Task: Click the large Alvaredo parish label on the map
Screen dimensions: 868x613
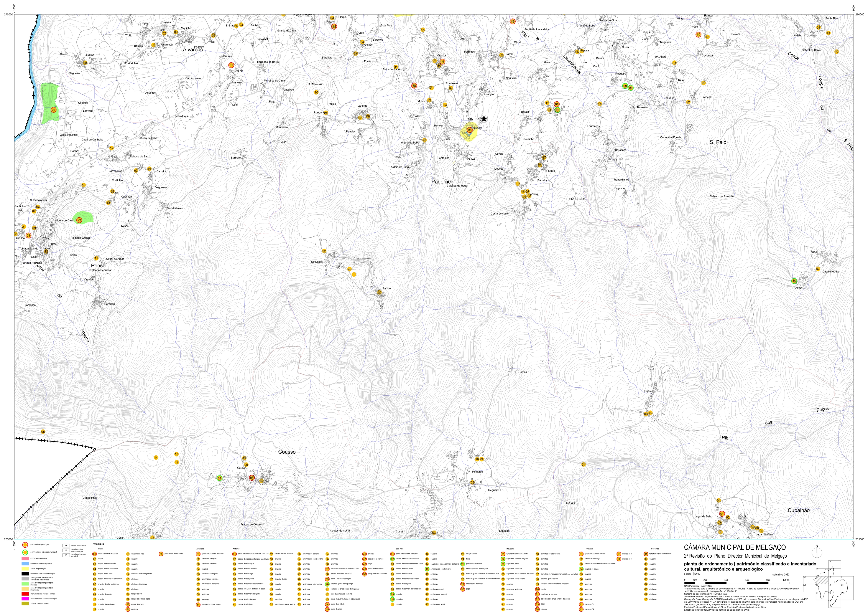Action: [x=193, y=50]
